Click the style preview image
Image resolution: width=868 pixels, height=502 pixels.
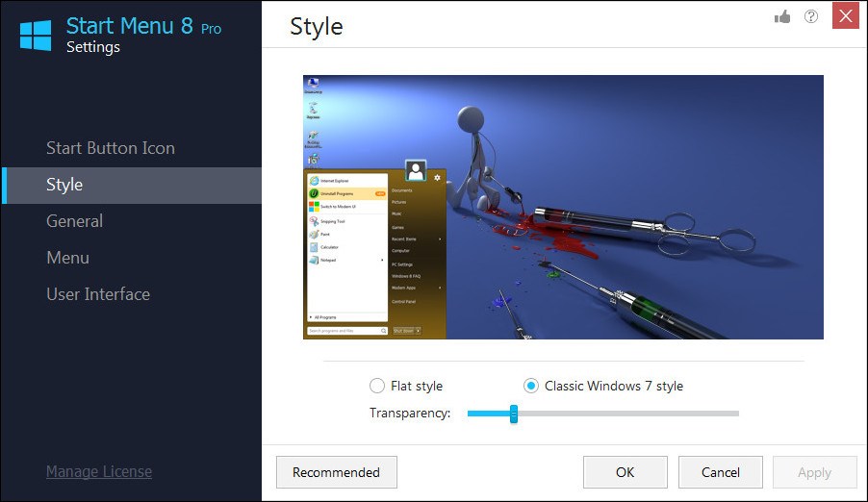(x=563, y=207)
